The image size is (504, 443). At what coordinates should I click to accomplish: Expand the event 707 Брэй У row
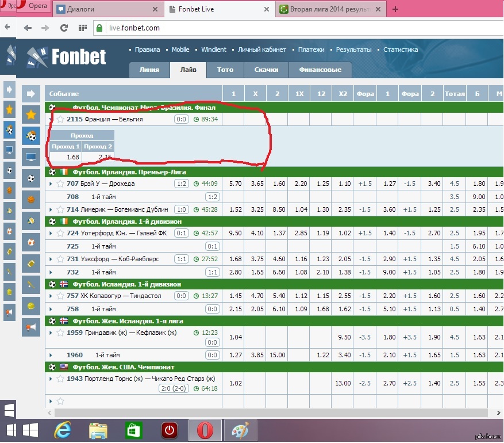pos(51,184)
